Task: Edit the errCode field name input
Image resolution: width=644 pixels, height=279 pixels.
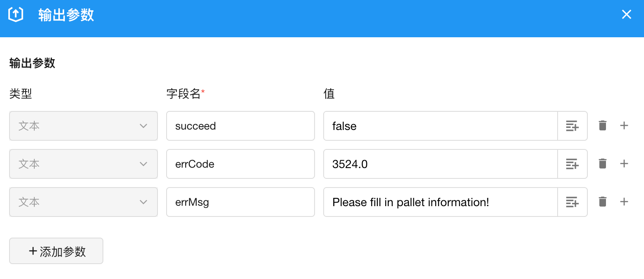Action: [x=240, y=164]
